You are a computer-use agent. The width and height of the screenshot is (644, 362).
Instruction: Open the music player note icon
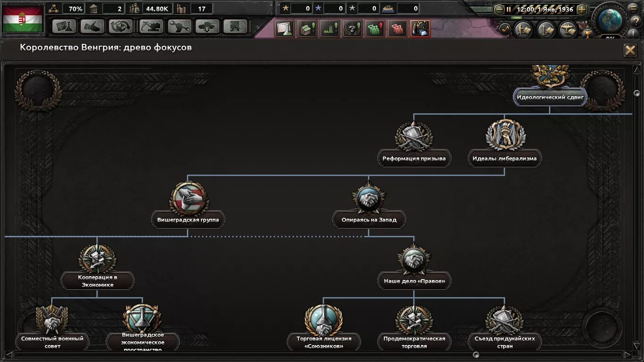tap(505, 29)
